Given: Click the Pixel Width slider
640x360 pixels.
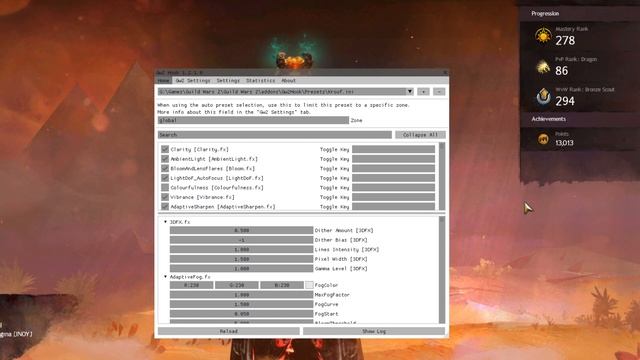Looking at the screenshot, I should (241, 259).
